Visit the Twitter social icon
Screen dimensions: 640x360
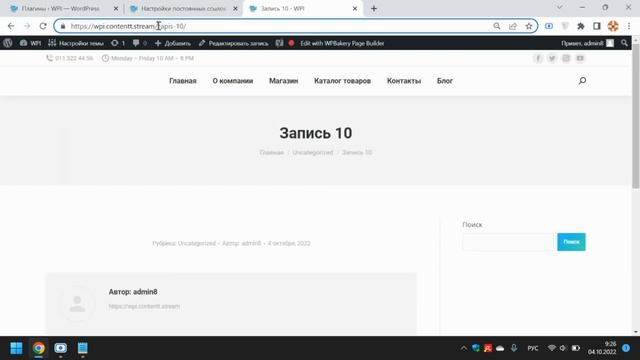coord(552,58)
